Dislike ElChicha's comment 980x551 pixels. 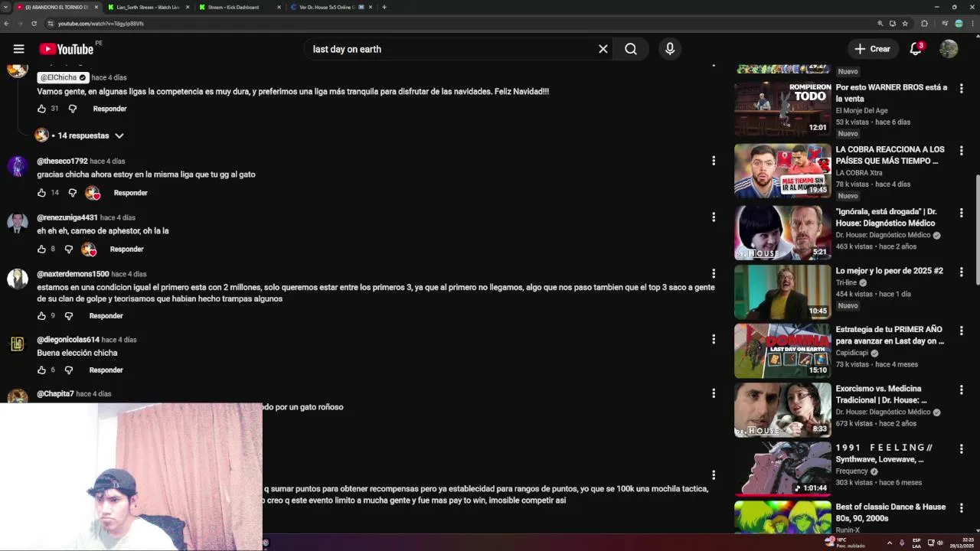73,109
